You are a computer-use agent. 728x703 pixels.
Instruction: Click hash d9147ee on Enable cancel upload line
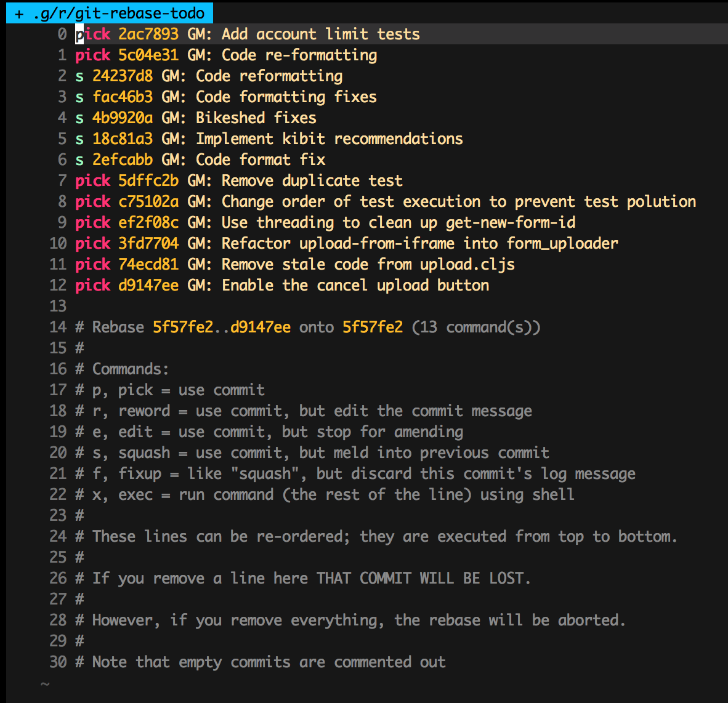[x=148, y=285]
